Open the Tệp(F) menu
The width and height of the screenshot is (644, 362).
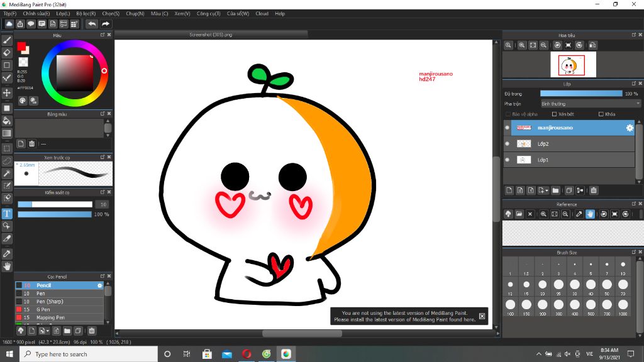(10, 14)
